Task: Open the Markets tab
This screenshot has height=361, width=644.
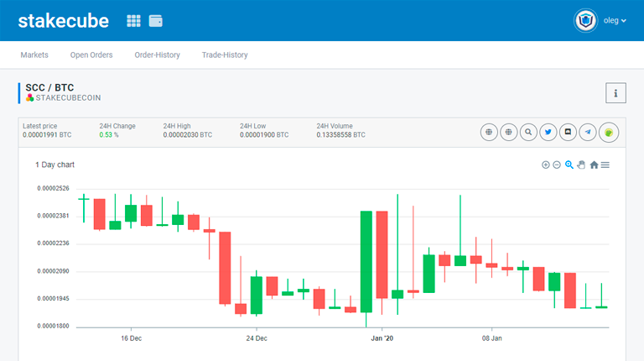Action: 34,55
